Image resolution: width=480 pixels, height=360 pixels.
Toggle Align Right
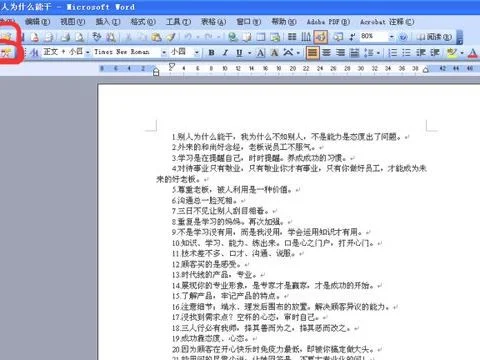click(x=340, y=52)
